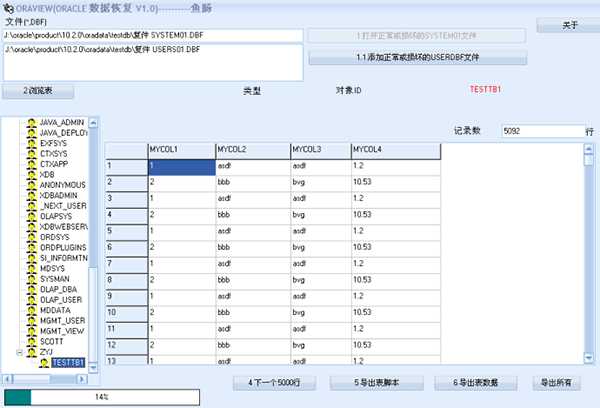Click the 14% progress bar
This screenshot has width=600, height=408.
(102, 397)
